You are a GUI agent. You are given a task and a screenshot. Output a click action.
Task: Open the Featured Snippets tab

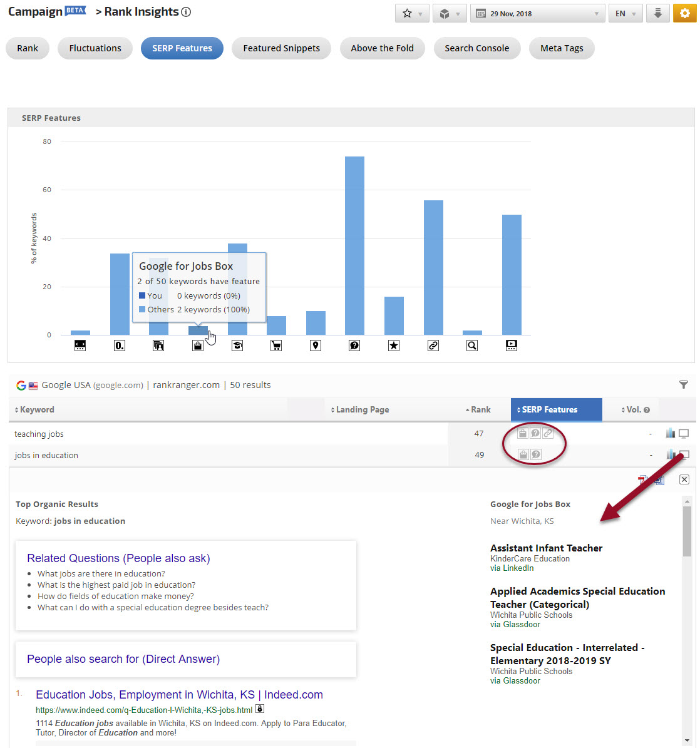(281, 48)
